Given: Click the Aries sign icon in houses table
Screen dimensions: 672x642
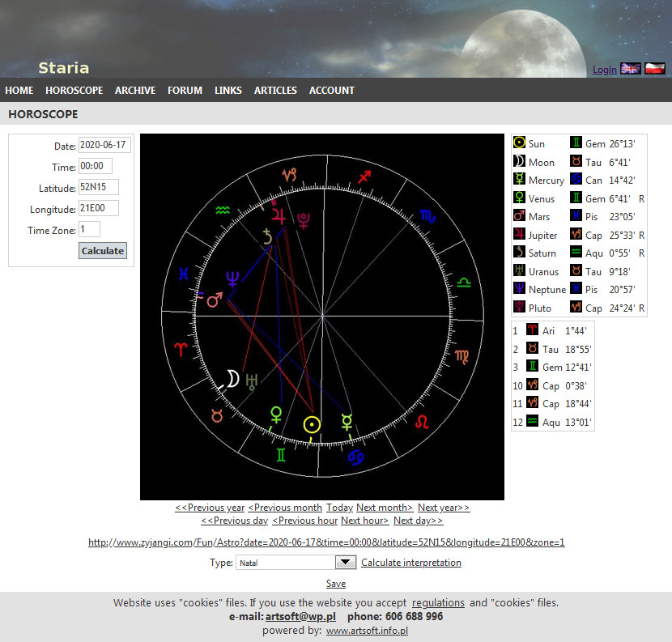Looking at the screenshot, I should point(532,330).
